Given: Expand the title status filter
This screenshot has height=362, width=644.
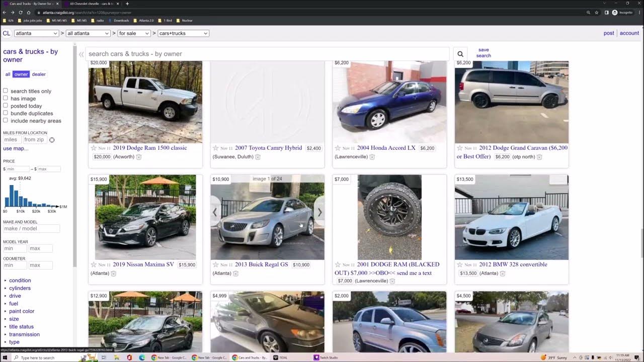Looking at the screenshot, I should (x=21, y=327).
